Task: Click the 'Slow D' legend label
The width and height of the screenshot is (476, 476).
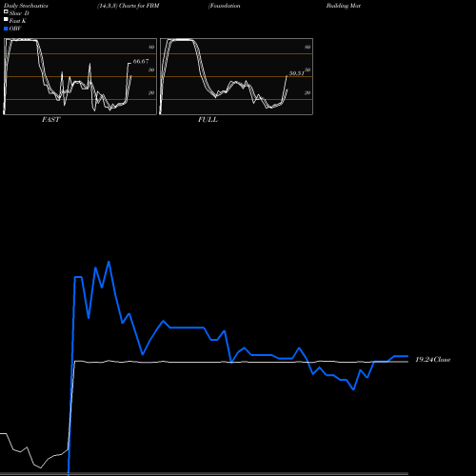Action: [19, 13]
